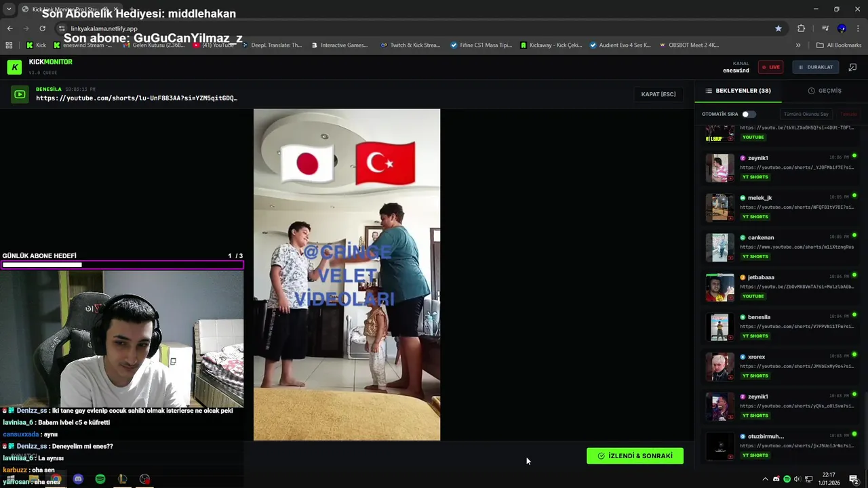Open xrorex's queue thumbnail
This screenshot has width=868, height=488.
(719, 367)
